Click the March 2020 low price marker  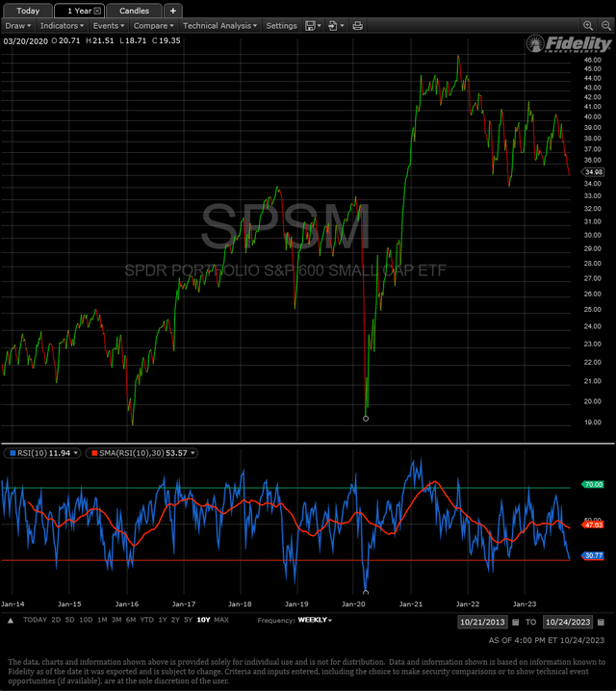pos(366,419)
